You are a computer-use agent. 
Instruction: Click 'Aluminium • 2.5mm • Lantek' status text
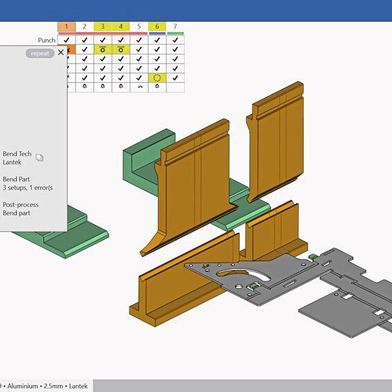(x=47, y=386)
